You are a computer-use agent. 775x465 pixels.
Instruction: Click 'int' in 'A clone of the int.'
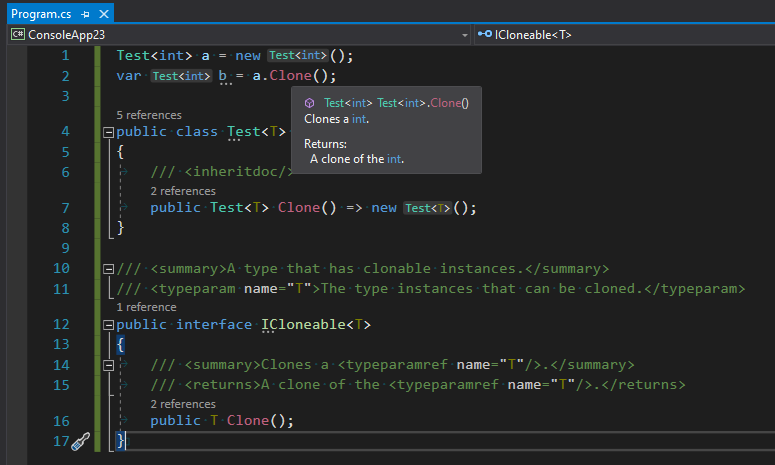pos(394,159)
